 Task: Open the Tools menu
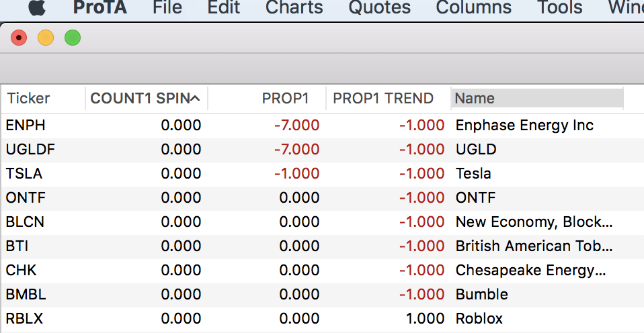[x=560, y=7]
